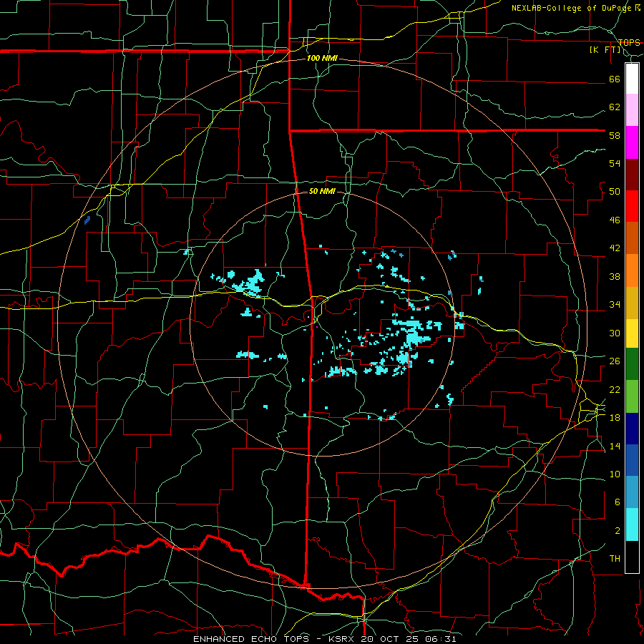Click the legend value 66
The image size is (644, 644).
click(x=615, y=79)
